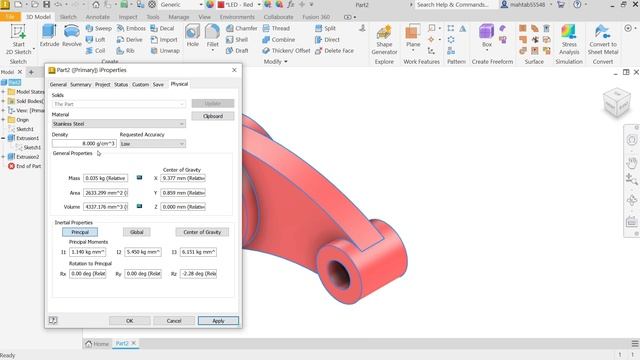
Task: Select the Rib tool
Action: coord(125,51)
